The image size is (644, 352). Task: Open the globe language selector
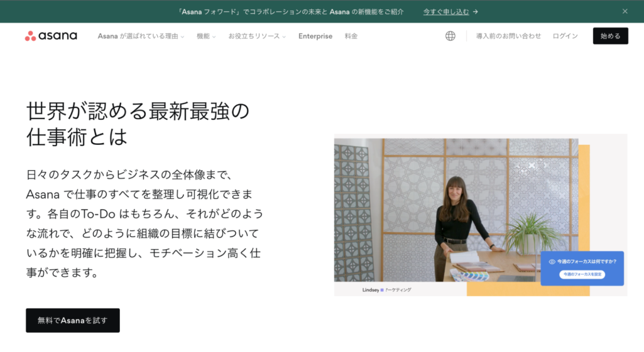pos(450,36)
